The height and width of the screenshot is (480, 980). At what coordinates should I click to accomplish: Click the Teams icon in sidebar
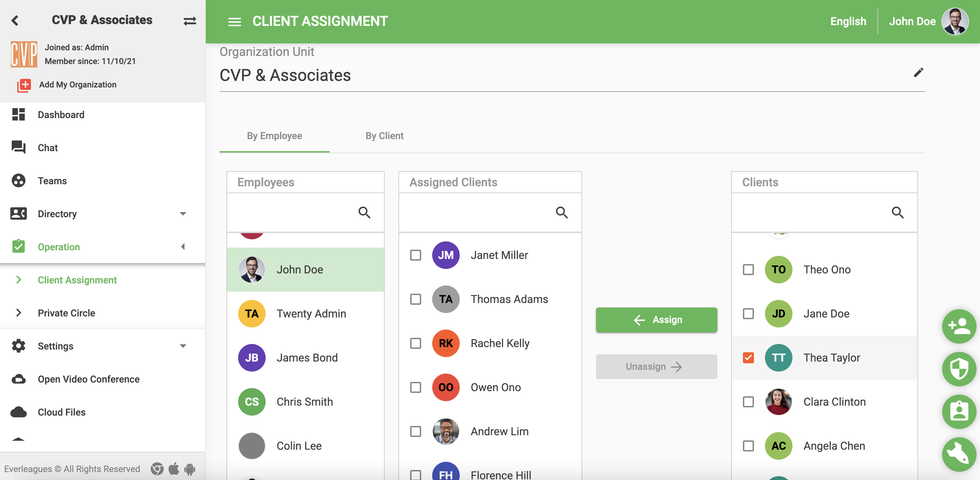coord(18,180)
